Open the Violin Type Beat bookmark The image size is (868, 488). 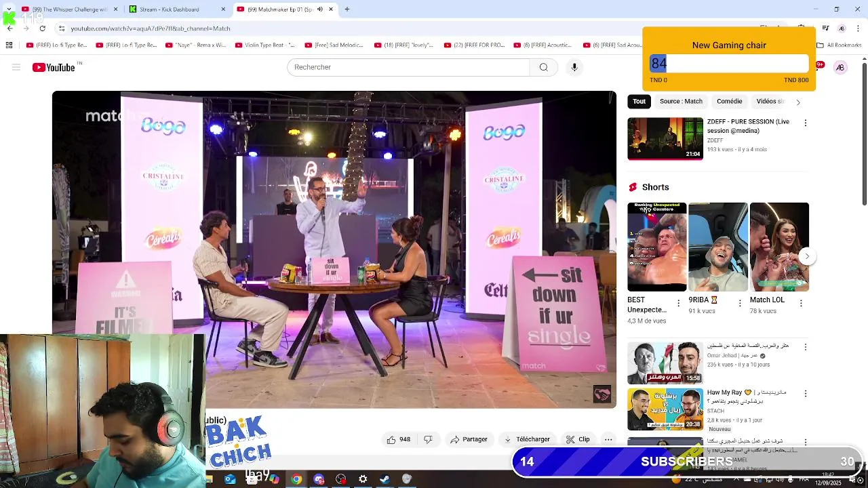[265, 45]
